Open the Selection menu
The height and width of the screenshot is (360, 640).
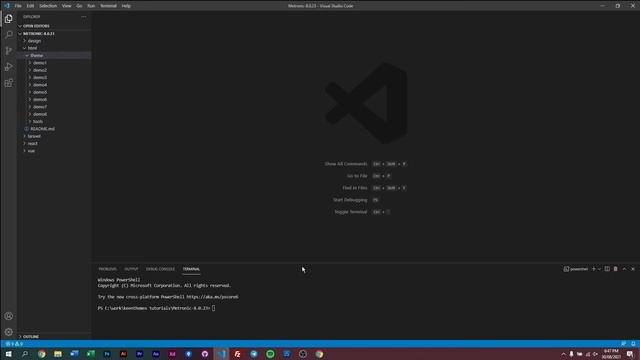(x=48, y=6)
